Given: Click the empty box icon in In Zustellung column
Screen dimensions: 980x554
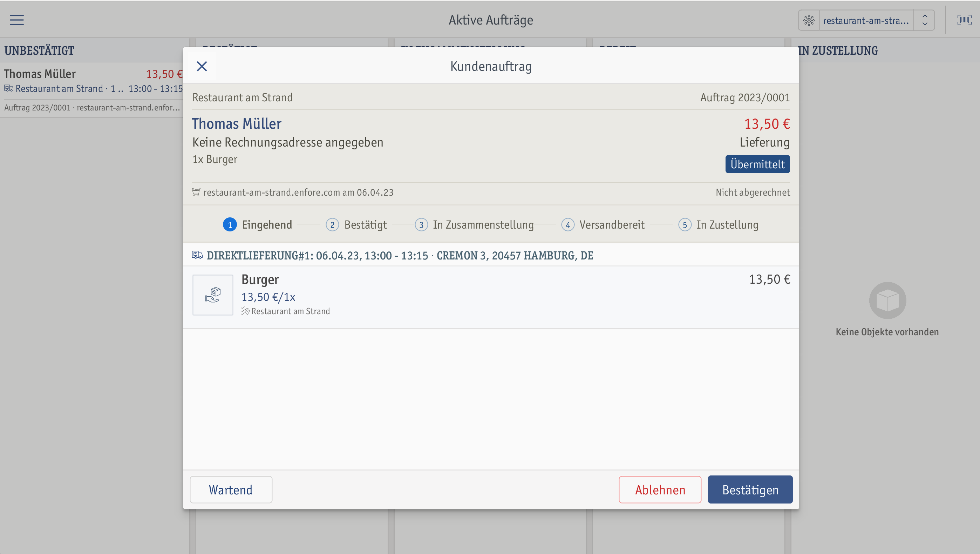Looking at the screenshot, I should point(887,300).
